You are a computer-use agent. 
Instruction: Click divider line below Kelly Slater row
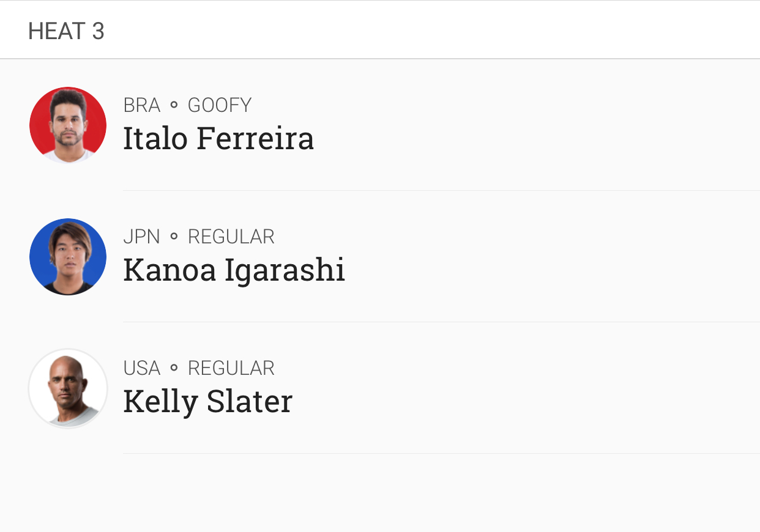(441, 453)
